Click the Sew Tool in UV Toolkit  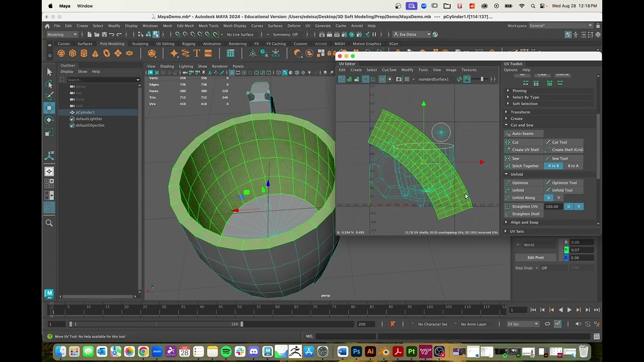[x=563, y=158]
